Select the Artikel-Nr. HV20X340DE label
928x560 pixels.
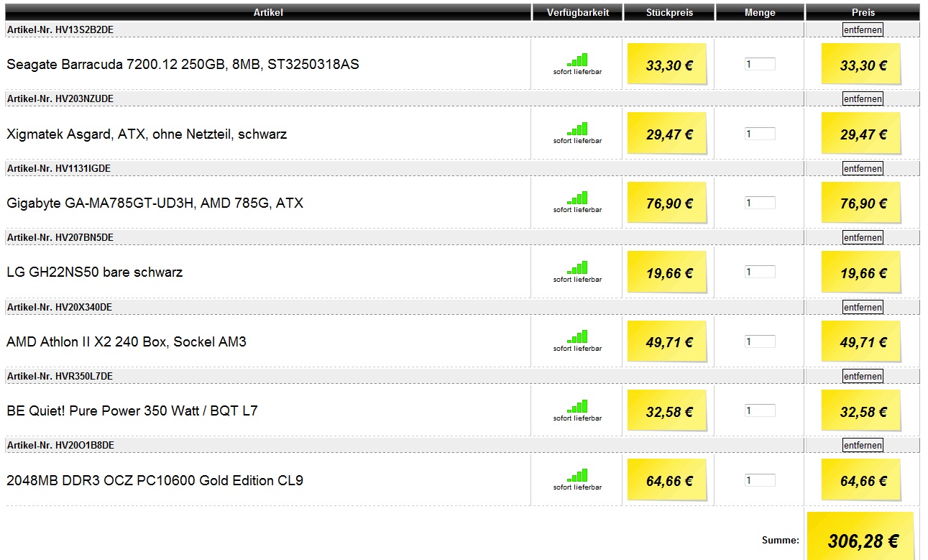tap(60, 307)
